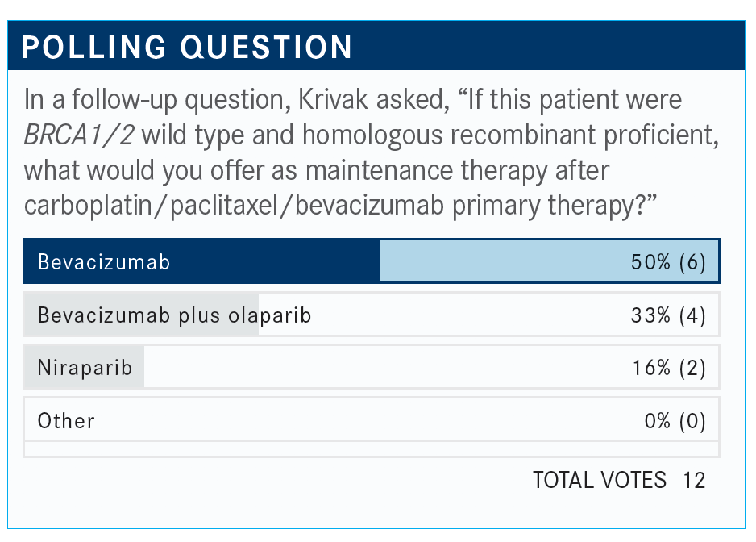
Task: Click the POLLING QUESTION header bar
Action: 376,46
